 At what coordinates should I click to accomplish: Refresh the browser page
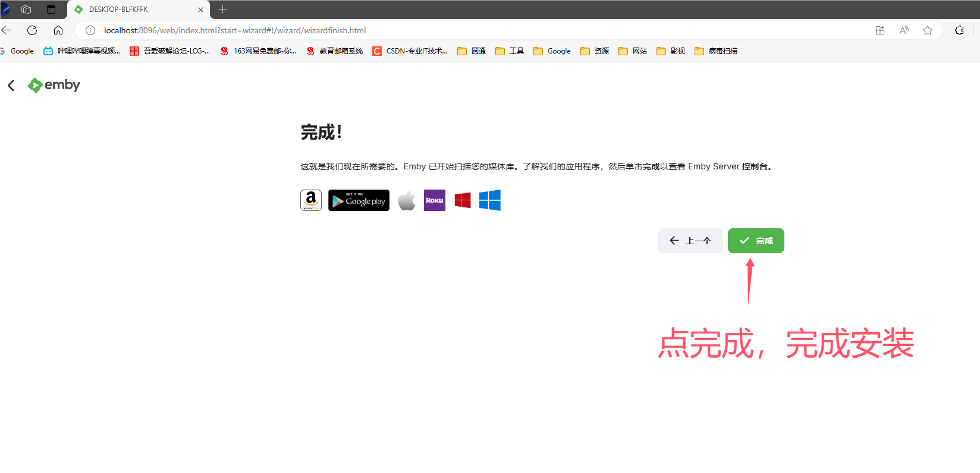32,30
